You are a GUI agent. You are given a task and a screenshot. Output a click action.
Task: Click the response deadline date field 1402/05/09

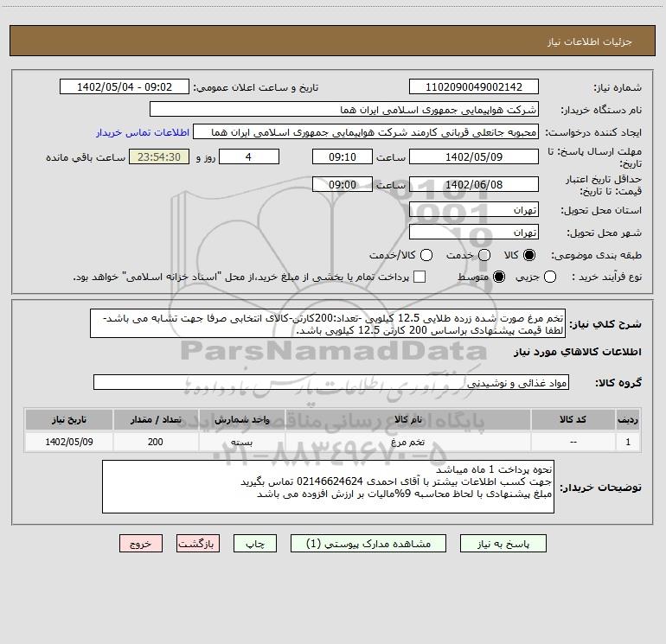tap(474, 157)
